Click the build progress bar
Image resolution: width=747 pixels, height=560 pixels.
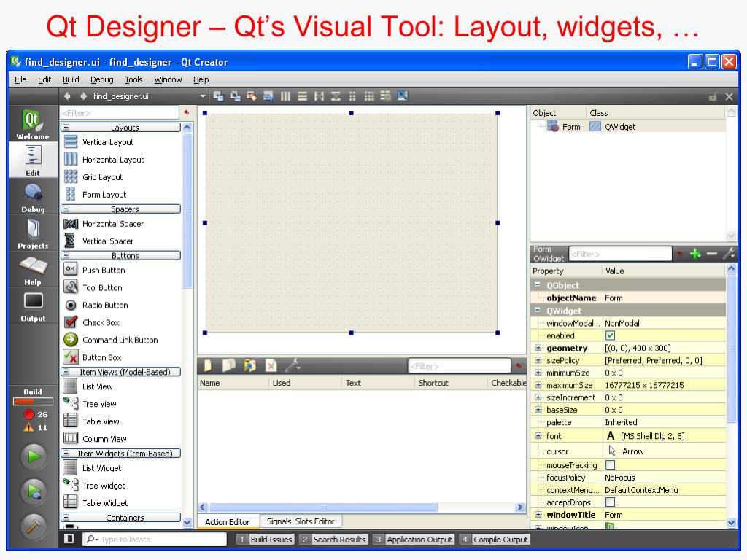tap(33, 402)
